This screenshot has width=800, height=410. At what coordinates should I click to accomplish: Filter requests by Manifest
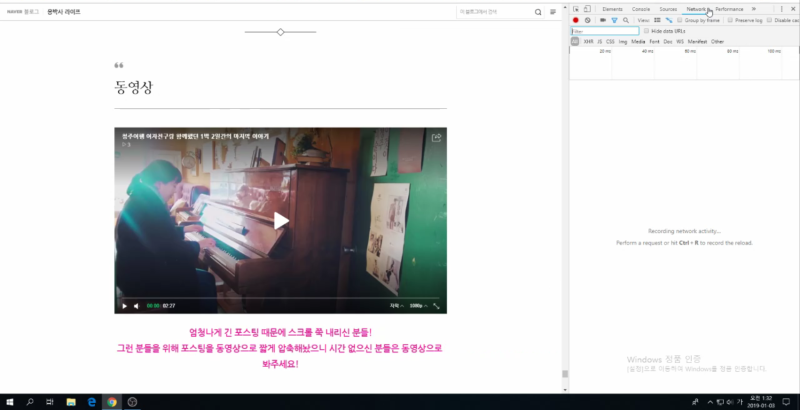pos(697,42)
